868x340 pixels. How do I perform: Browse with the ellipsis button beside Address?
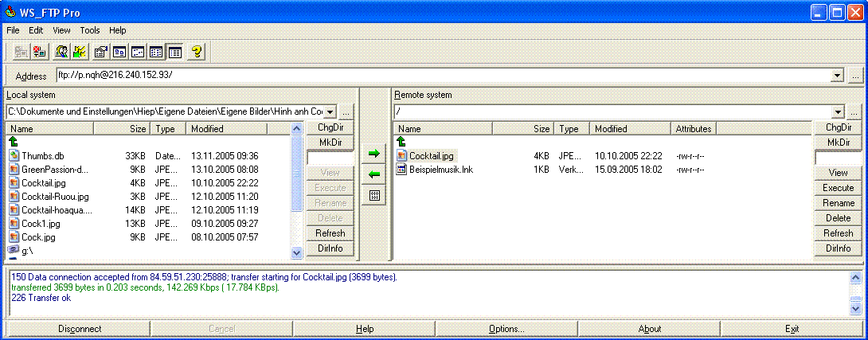tap(855, 76)
